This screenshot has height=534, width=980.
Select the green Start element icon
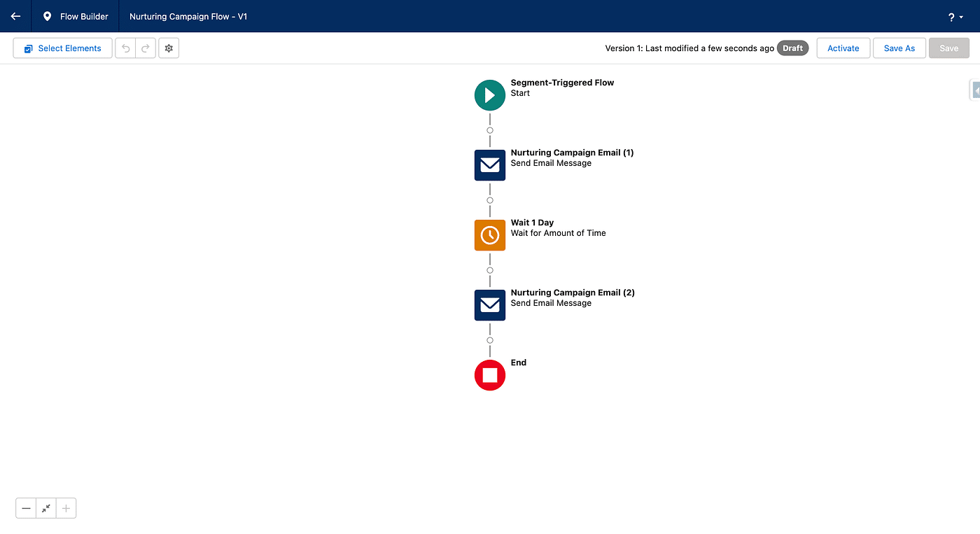click(x=489, y=95)
